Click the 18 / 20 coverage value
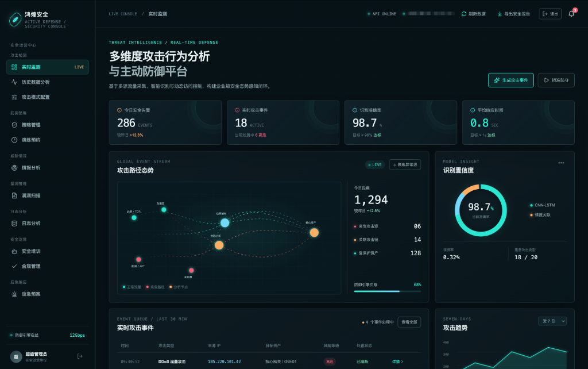The image size is (588, 369). click(x=526, y=257)
